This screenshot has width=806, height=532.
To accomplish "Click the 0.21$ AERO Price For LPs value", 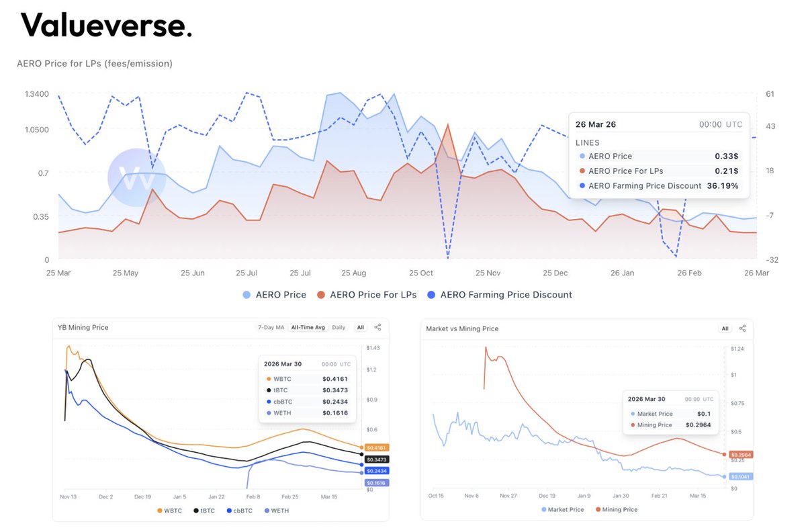I will [727, 171].
